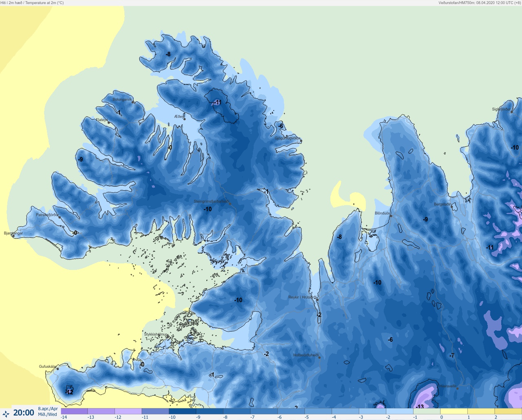
Task: Click the 'Hiti í 2m hæð / Temperature at 2m' title
Action: coord(32,3)
